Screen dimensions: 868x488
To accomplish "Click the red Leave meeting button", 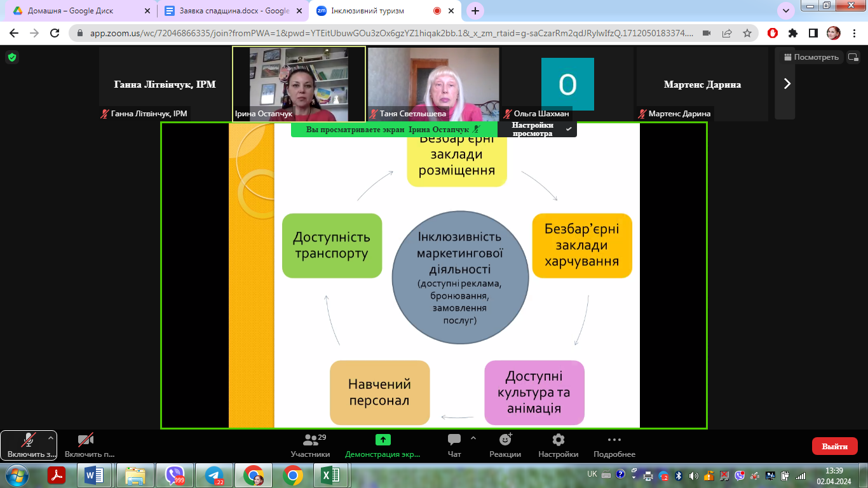I will click(x=834, y=446).
